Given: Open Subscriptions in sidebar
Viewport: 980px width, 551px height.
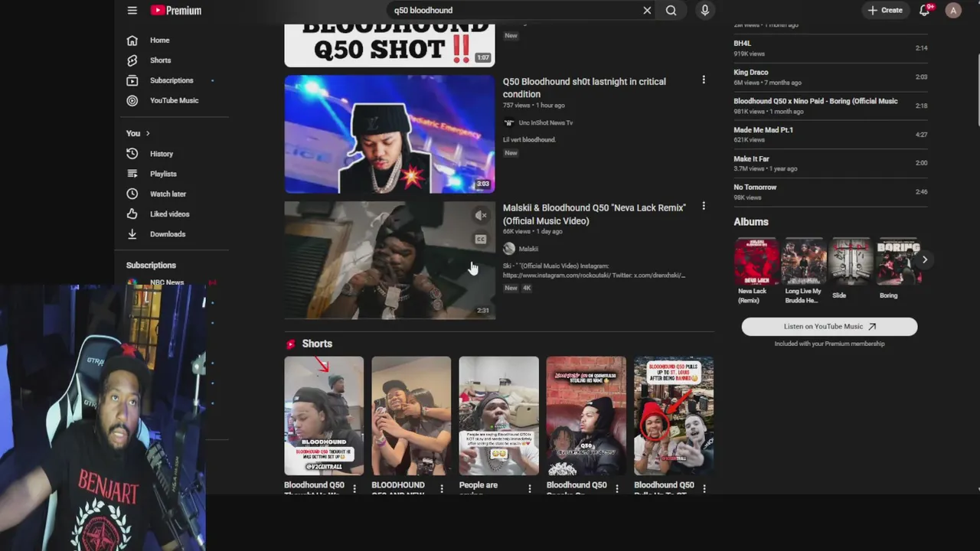Looking at the screenshot, I should click(171, 80).
